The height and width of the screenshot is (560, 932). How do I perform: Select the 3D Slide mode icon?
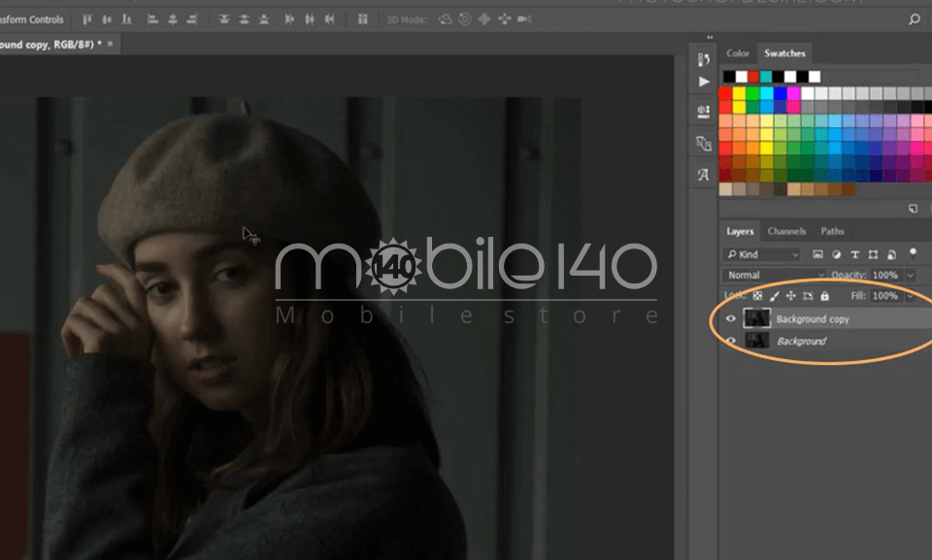(505, 19)
